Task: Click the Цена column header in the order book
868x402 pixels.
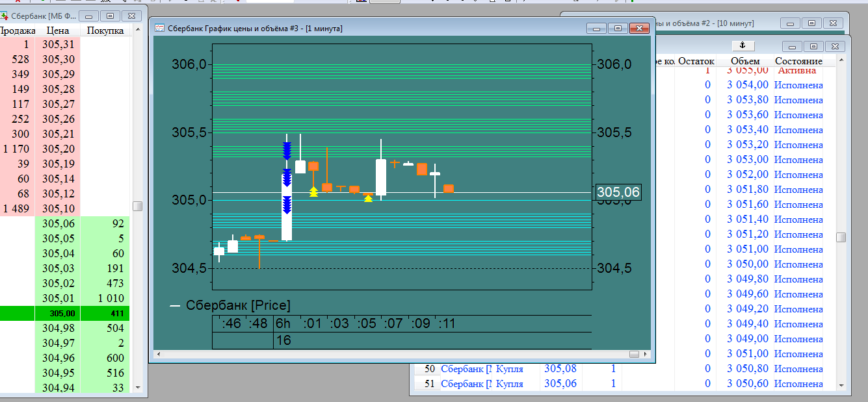Action: click(59, 31)
